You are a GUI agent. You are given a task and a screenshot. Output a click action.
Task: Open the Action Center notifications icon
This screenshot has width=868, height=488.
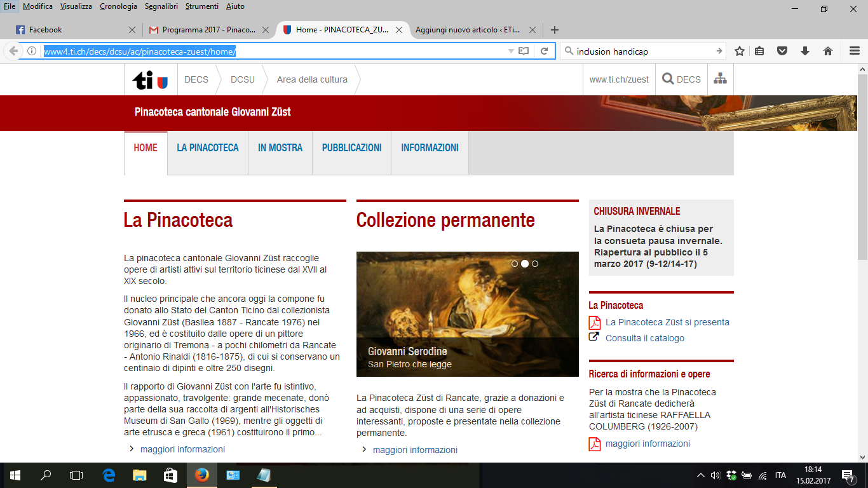click(x=848, y=475)
